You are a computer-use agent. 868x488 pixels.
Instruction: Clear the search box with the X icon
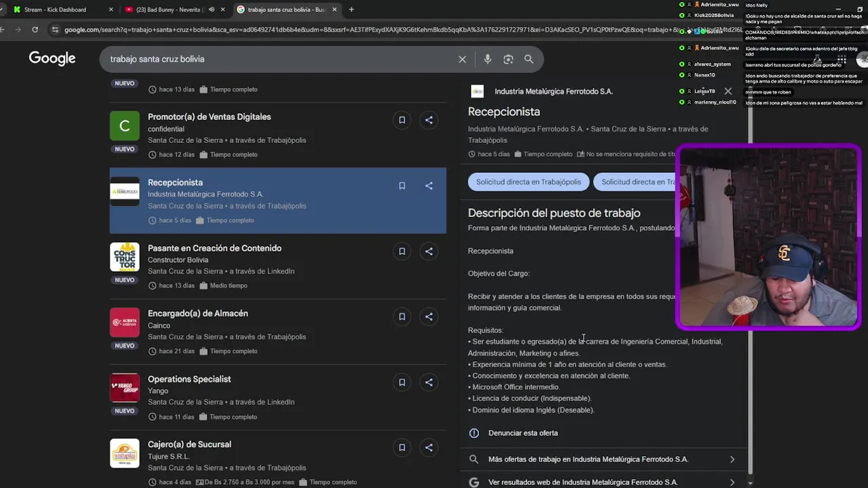(x=462, y=59)
